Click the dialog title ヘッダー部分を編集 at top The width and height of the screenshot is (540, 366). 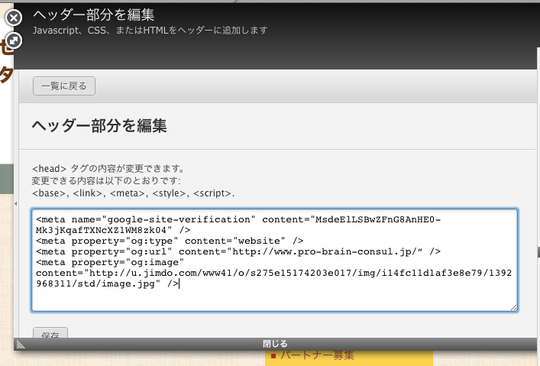pyautogui.click(x=93, y=15)
